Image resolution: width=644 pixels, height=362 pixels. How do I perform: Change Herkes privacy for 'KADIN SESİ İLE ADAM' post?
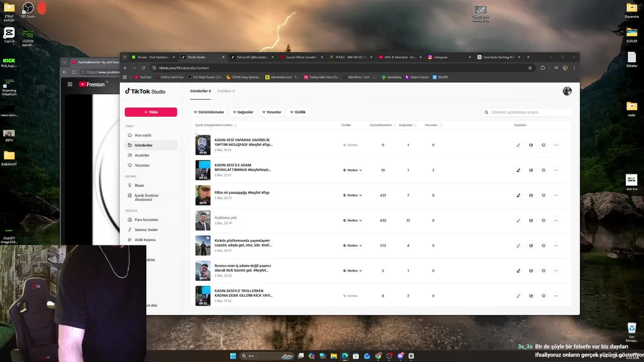point(353,170)
